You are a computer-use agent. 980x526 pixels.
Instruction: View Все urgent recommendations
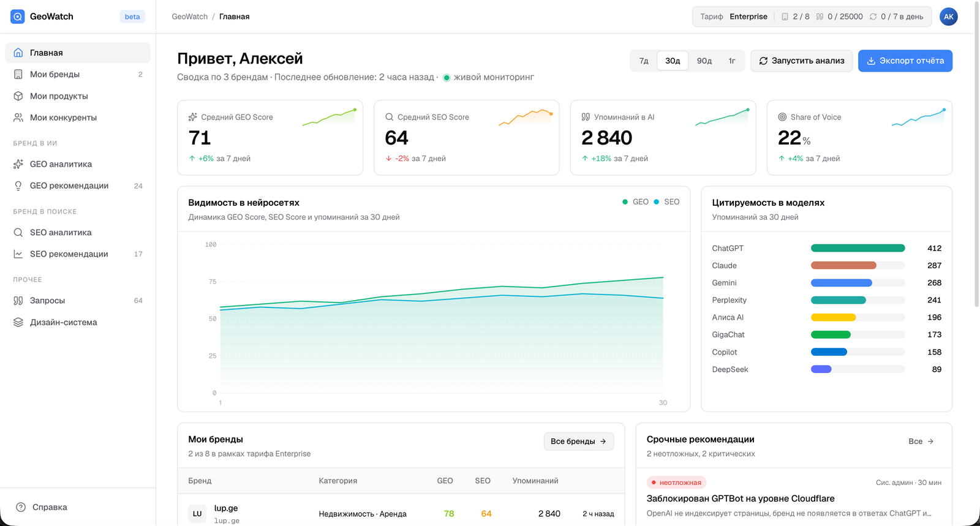coord(921,441)
